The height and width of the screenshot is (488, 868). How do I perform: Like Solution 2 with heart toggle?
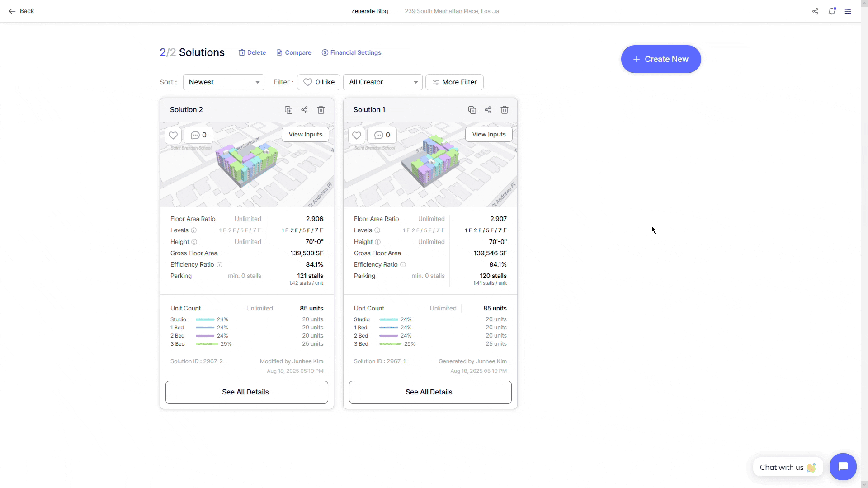[173, 135]
